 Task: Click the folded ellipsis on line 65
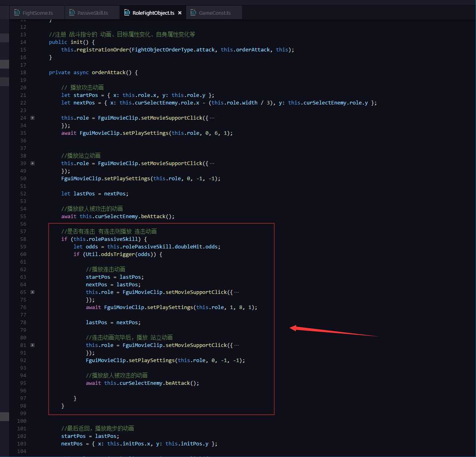click(236, 292)
